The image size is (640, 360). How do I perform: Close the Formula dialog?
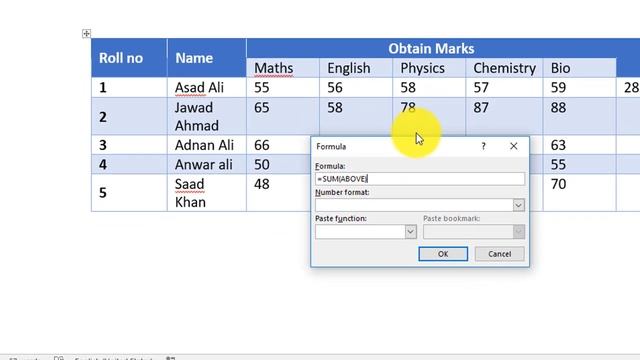(513, 146)
